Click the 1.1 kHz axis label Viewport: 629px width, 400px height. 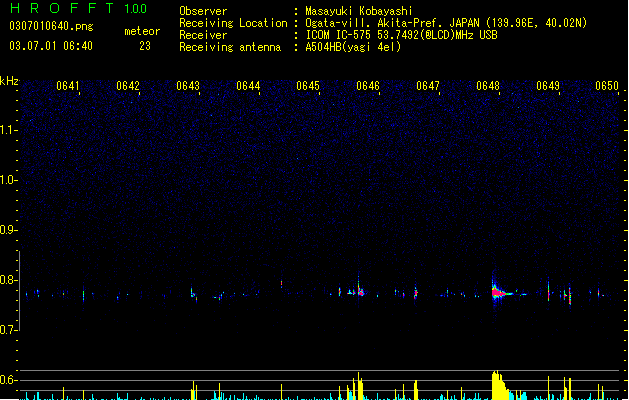[x=8, y=130]
